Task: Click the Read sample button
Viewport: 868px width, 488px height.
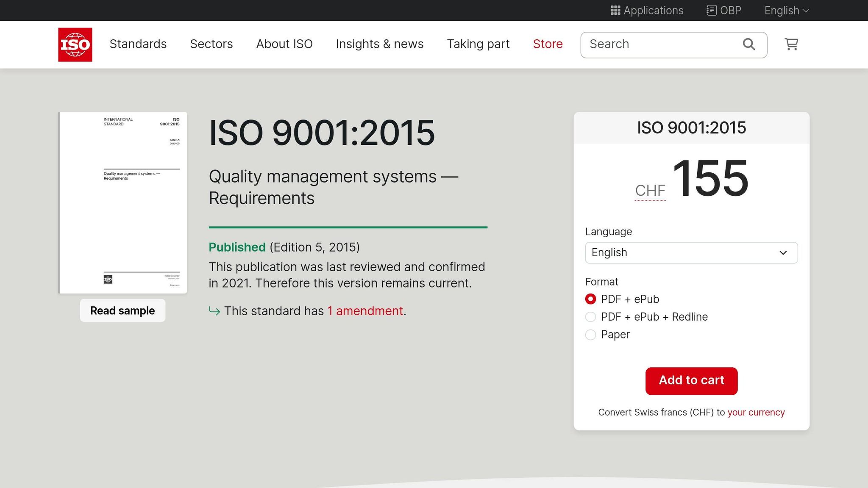Action: pyautogui.click(x=122, y=311)
